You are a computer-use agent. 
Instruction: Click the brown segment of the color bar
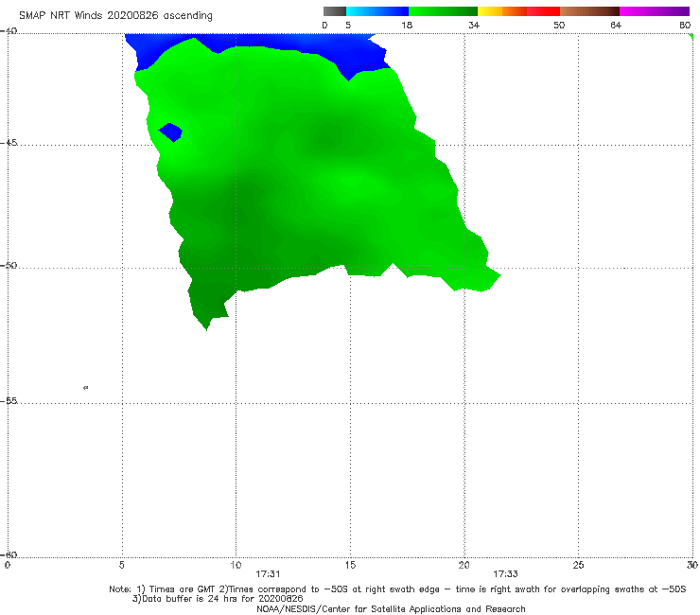pyautogui.click(x=589, y=11)
